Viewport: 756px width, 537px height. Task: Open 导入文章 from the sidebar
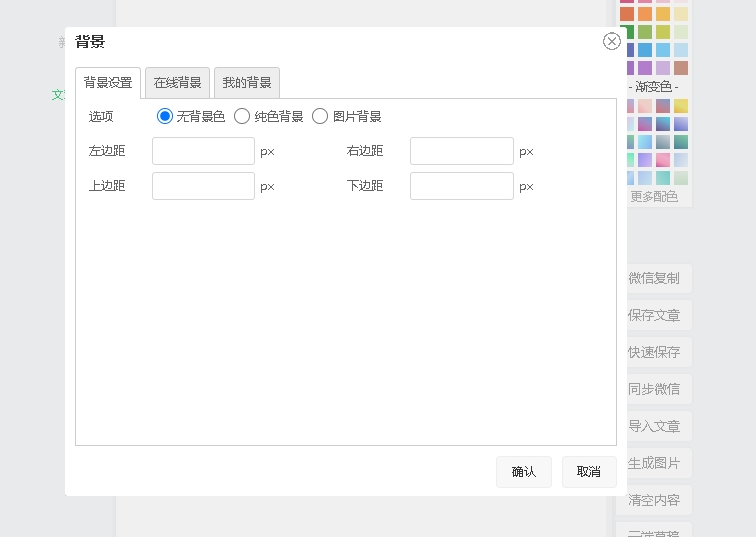tap(654, 426)
